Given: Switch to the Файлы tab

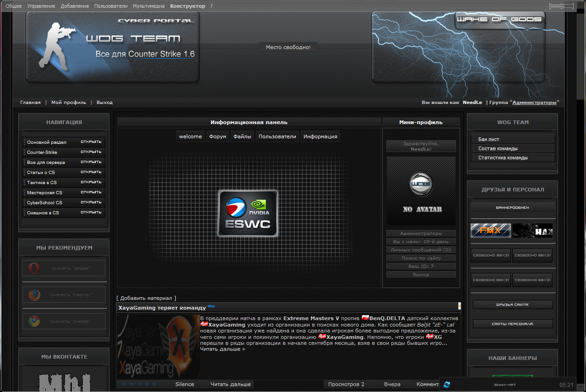Looking at the screenshot, I should click(242, 136).
